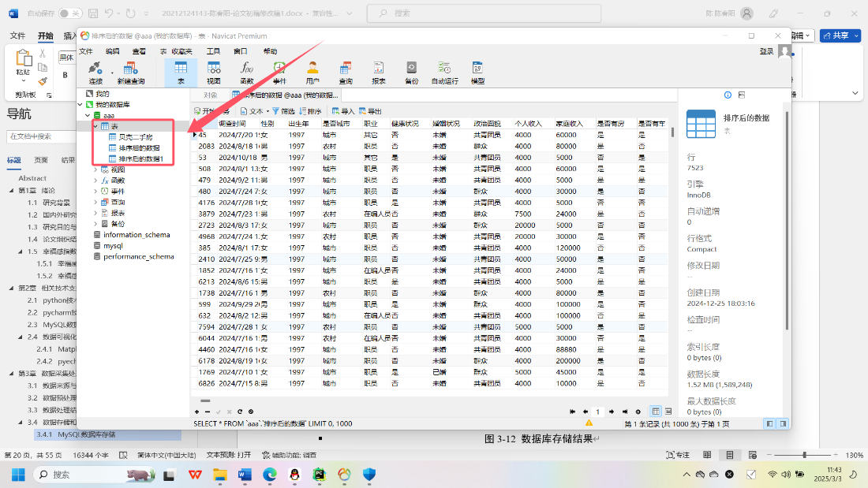868x488 pixels.
Task: Click the information icon in the right panel
Action: click(728, 95)
